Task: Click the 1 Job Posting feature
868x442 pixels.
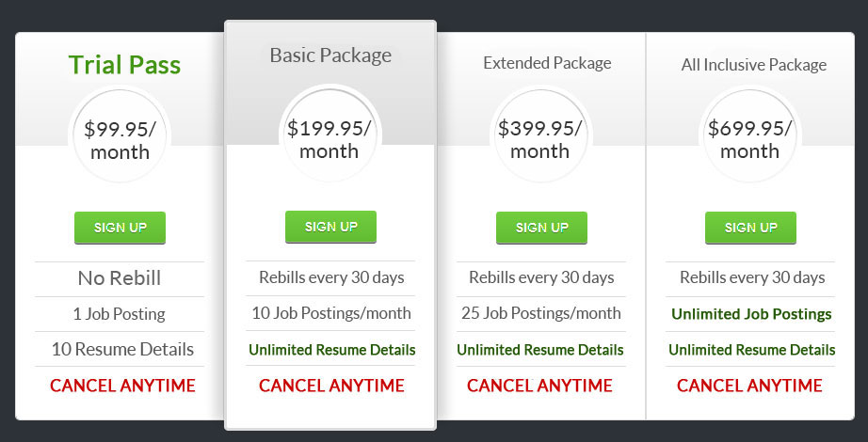Action: pyautogui.click(x=120, y=314)
